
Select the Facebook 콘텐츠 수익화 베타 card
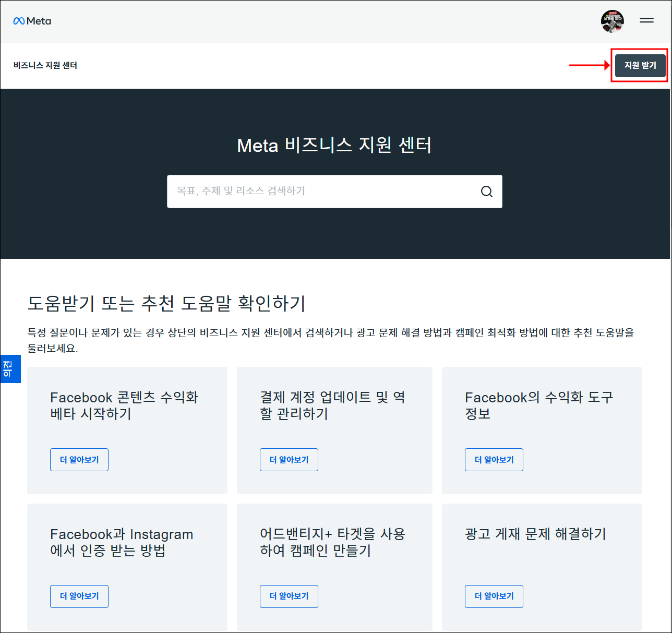click(x=127, y=431)
